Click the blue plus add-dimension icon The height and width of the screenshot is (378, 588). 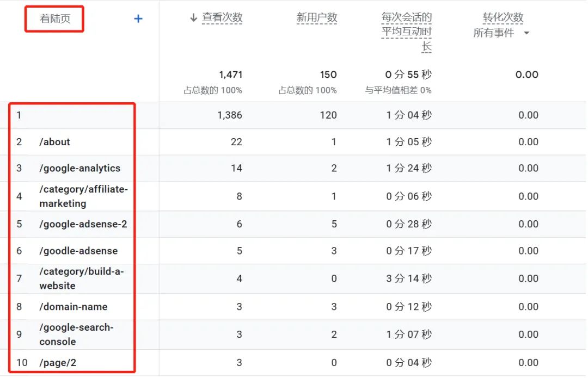[x=138, y=19]
